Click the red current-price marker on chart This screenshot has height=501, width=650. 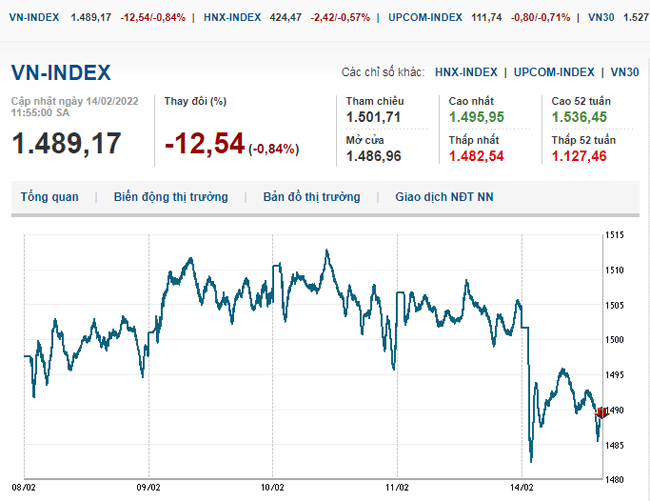click(602, 412)
